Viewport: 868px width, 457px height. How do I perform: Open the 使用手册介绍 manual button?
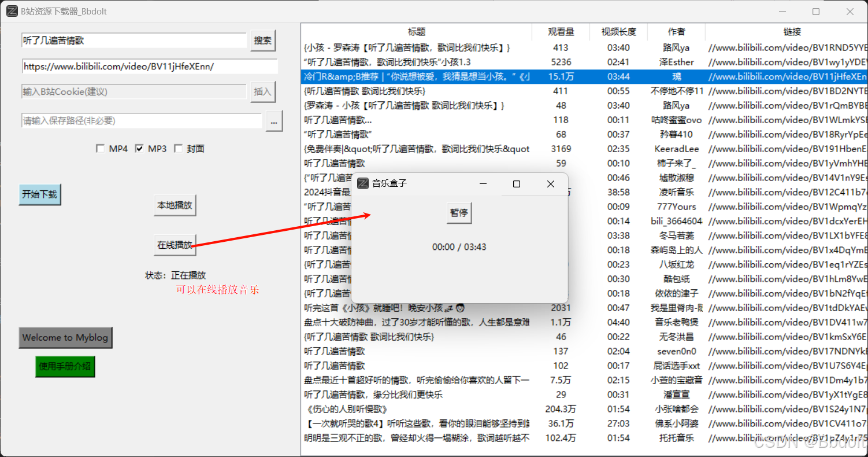65,366
